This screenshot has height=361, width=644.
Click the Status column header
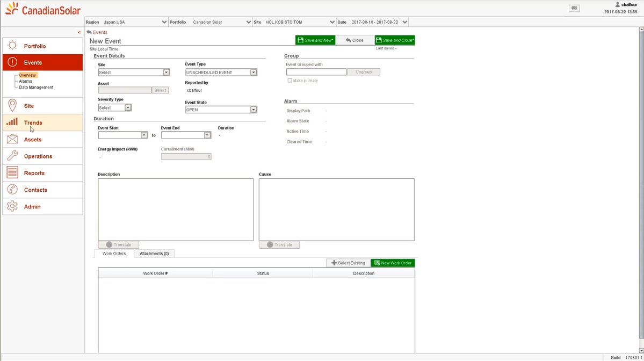(x=263, y=273)
